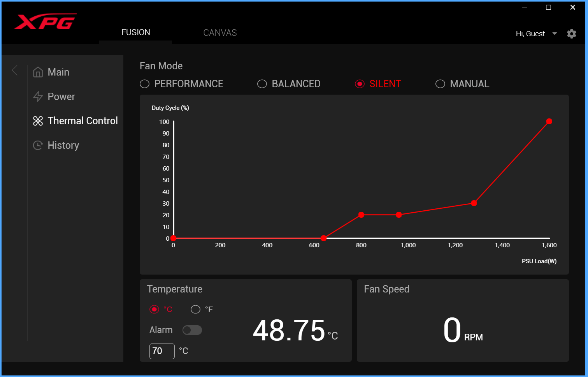Open the Thermal Control page label
Viewport: 588px width, 377px height.
coord(82,121)
